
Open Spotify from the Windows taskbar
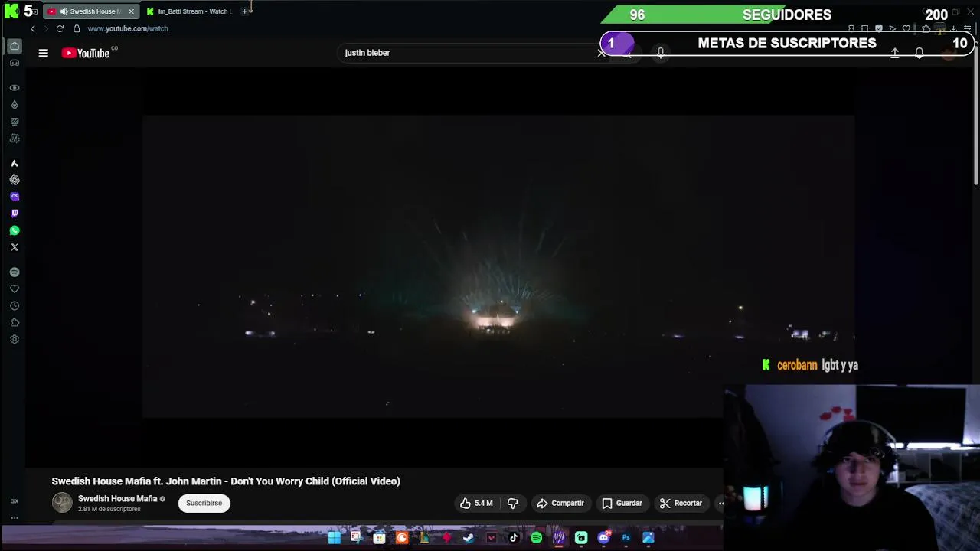pos(536,538)
